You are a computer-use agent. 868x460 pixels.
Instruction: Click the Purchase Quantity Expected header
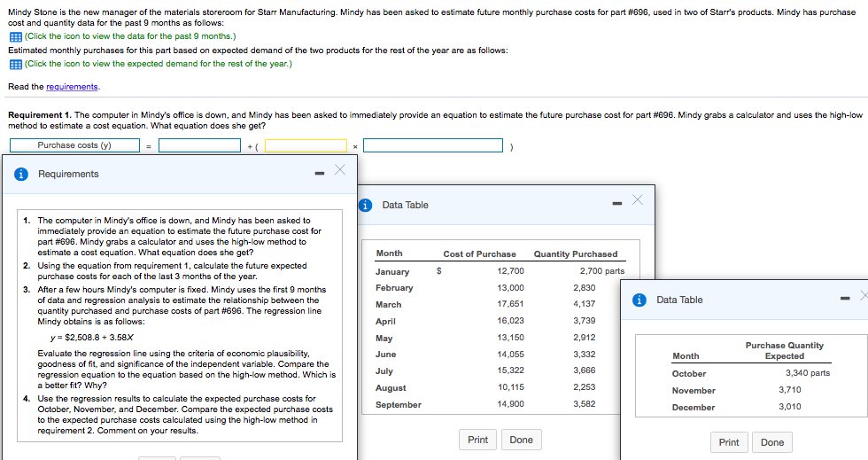[785, 351]
